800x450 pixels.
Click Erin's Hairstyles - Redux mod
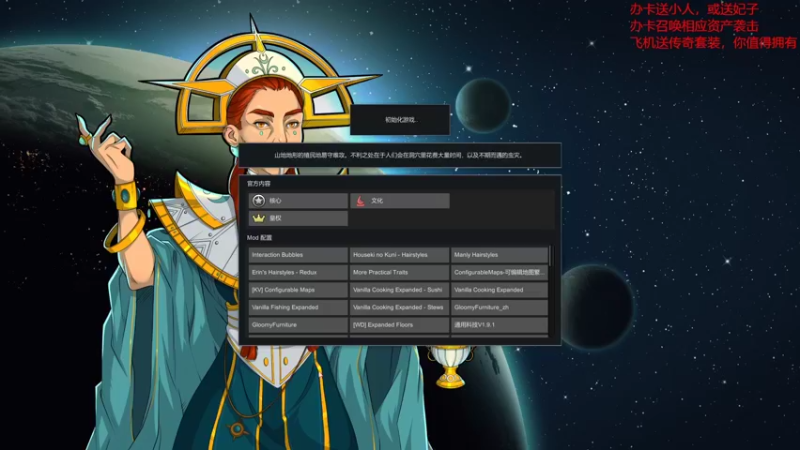click(x=298, y=272)
